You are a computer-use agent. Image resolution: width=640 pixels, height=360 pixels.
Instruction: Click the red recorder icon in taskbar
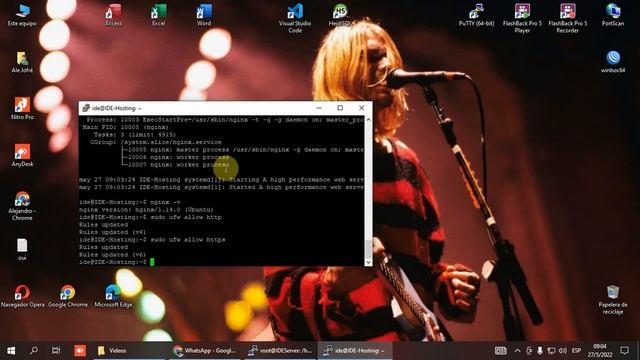point(80,351)
